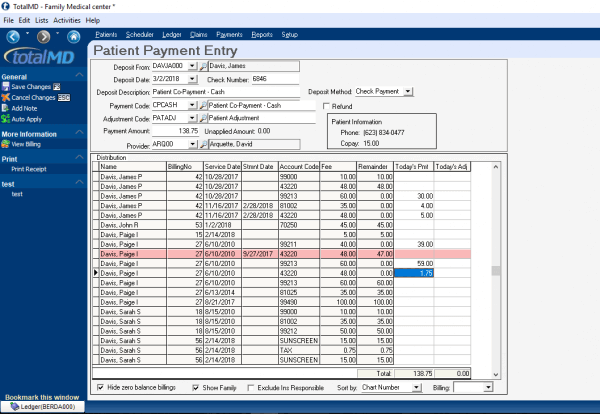This screenshot has height=414, width=600.
Task: Click the Cancel Changes X icon
Action: (5, 98)
